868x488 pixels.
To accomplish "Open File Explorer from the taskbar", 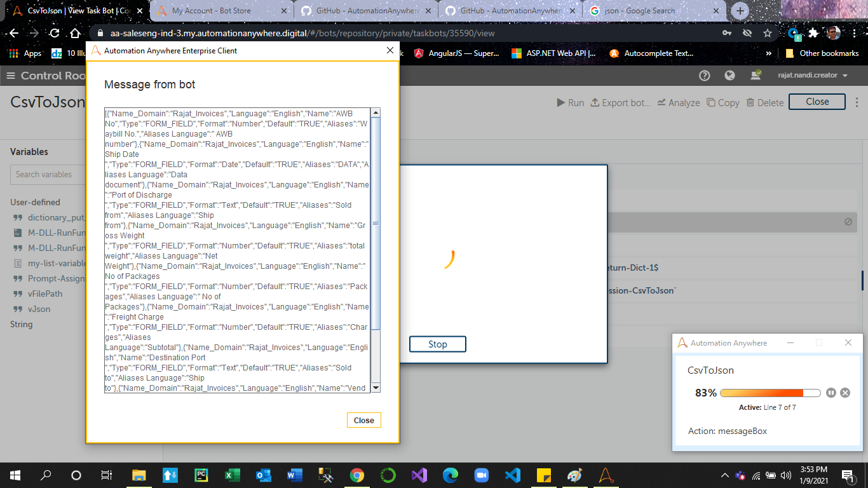I will pos(139,475).
